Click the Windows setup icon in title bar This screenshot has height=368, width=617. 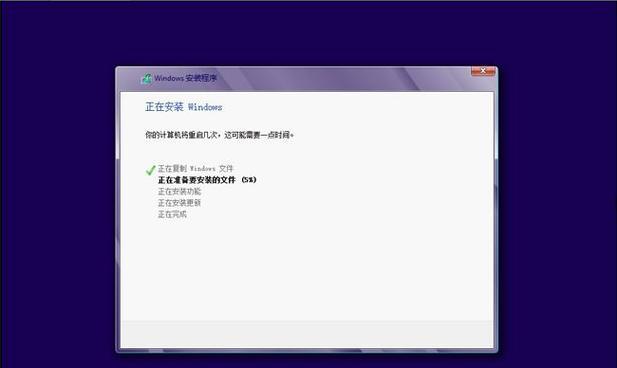147,78
